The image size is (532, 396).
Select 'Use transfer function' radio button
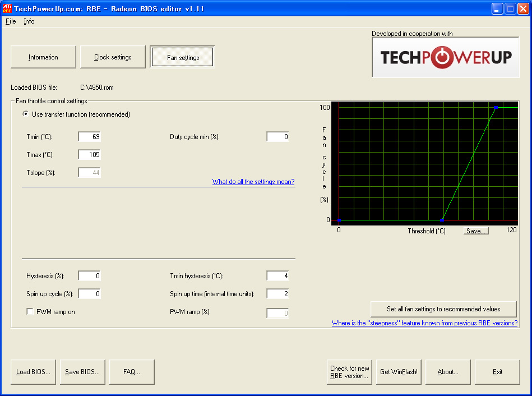[x=25, y=114]
